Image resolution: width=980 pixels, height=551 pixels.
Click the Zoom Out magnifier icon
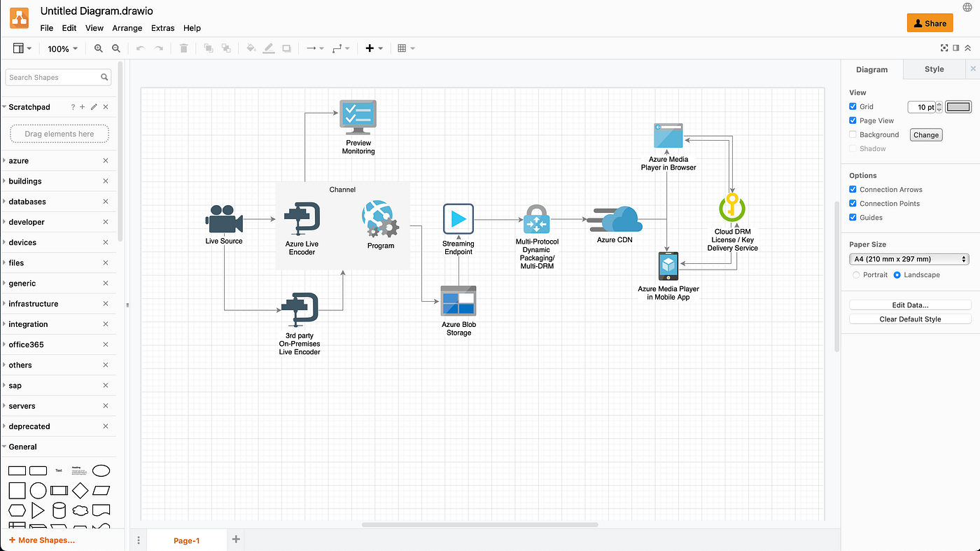116,48
